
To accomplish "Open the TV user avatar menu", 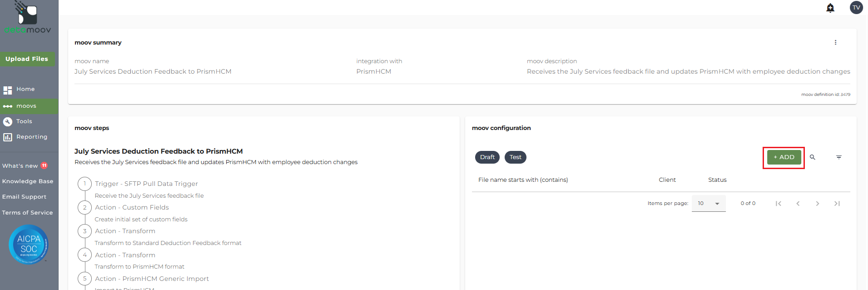I will pyautogui.click(x=856, y=8).
